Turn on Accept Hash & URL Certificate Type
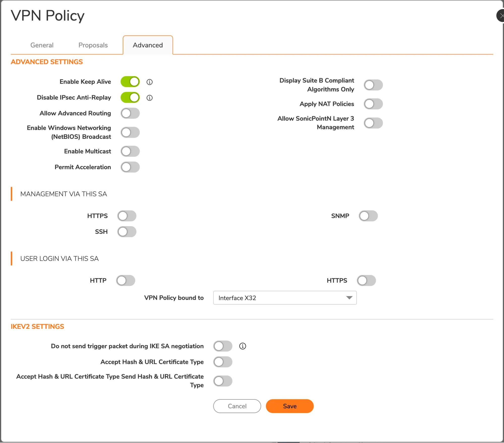 coord(223,362)
